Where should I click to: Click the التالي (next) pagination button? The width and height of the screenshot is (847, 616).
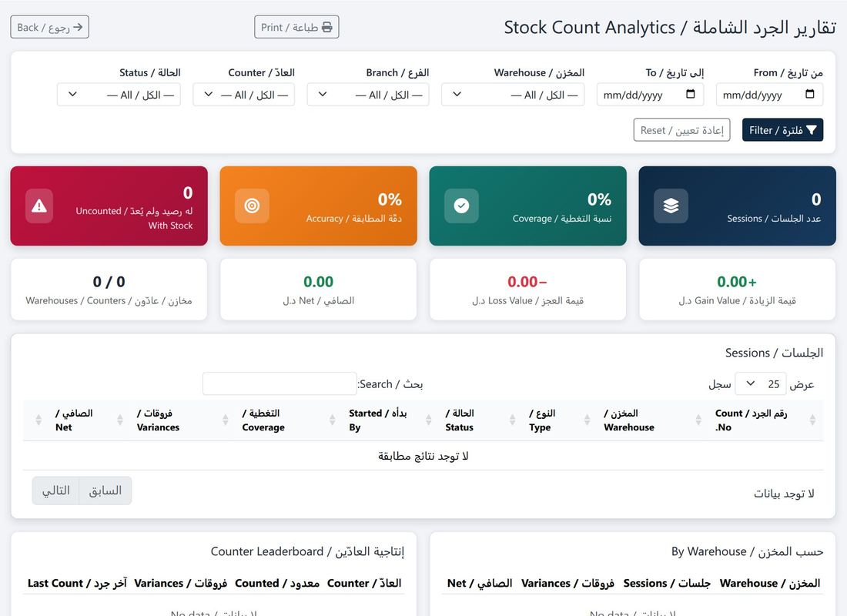coord(55,490)
